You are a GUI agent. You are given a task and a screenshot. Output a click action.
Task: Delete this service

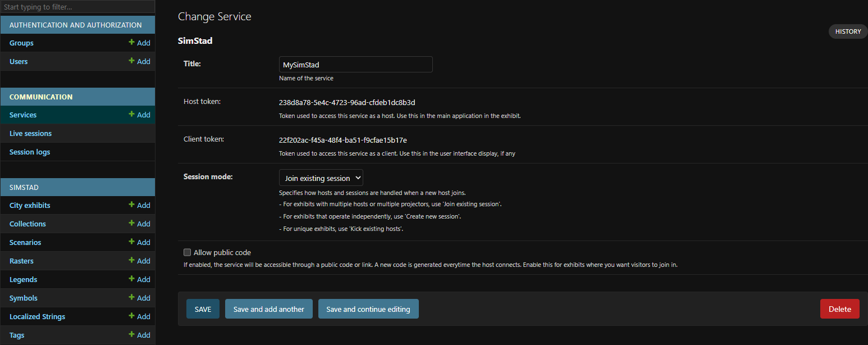pos(840,309)
